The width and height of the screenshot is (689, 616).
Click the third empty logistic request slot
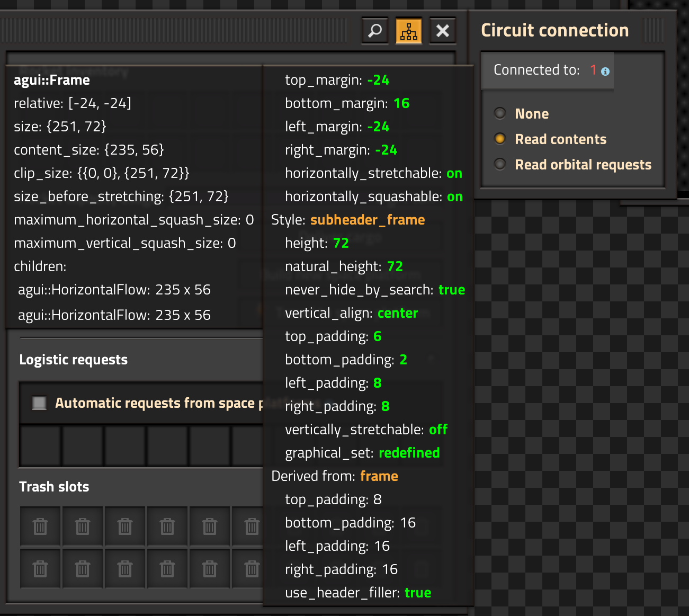pyautogui.click(x=125, y=446)
